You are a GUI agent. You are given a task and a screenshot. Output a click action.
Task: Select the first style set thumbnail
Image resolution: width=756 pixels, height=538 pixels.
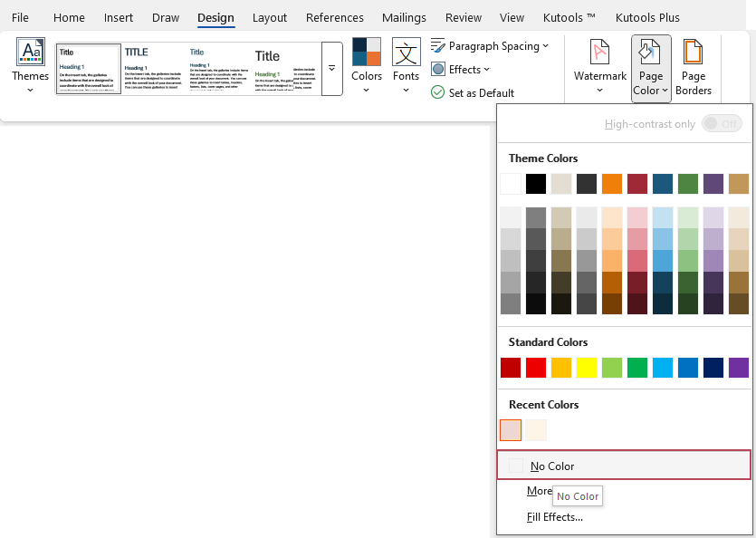click(x=88, y=68)
